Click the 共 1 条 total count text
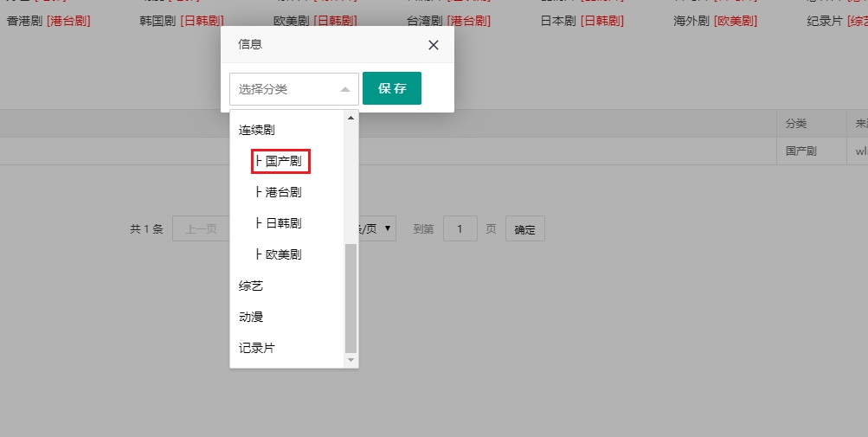This screenshot has width=868, height=437. (147, 228)
